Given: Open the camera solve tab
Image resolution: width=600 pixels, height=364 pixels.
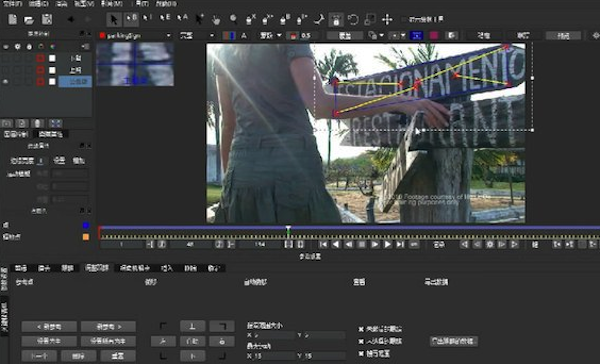Looking at the screenshot, I should (135, 268).
